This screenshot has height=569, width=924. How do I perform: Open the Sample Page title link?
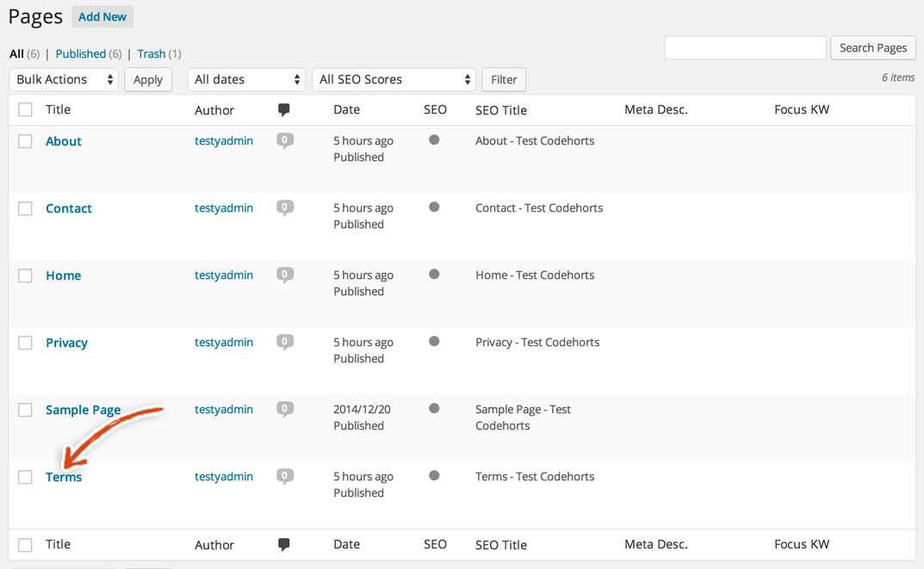pyautogui.click(x=83, y=410)
